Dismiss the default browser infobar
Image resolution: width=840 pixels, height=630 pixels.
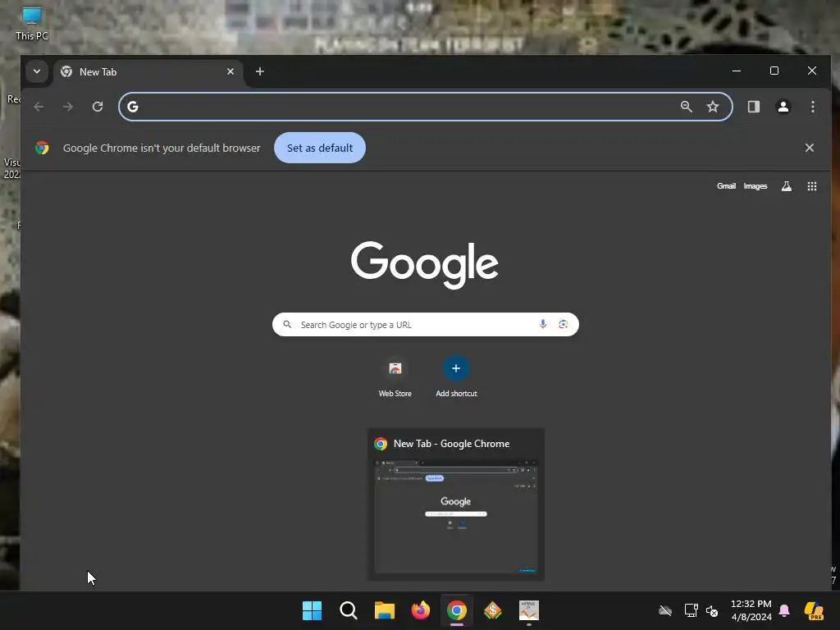tap(810, 148)
